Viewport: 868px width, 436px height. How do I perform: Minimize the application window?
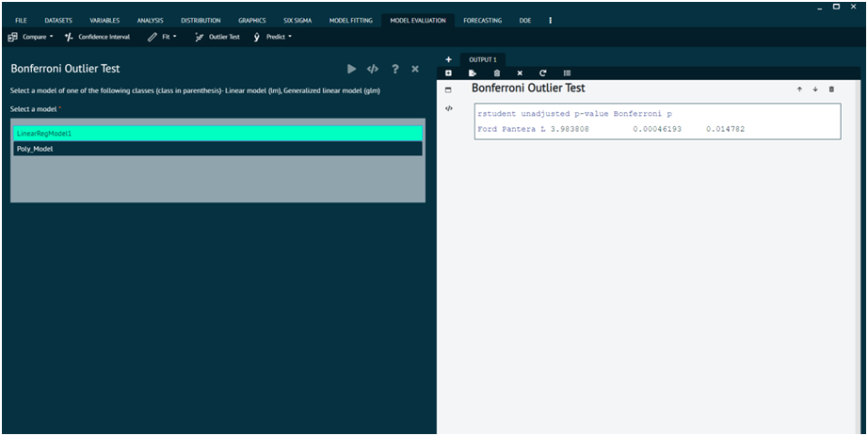click(820, 8)
